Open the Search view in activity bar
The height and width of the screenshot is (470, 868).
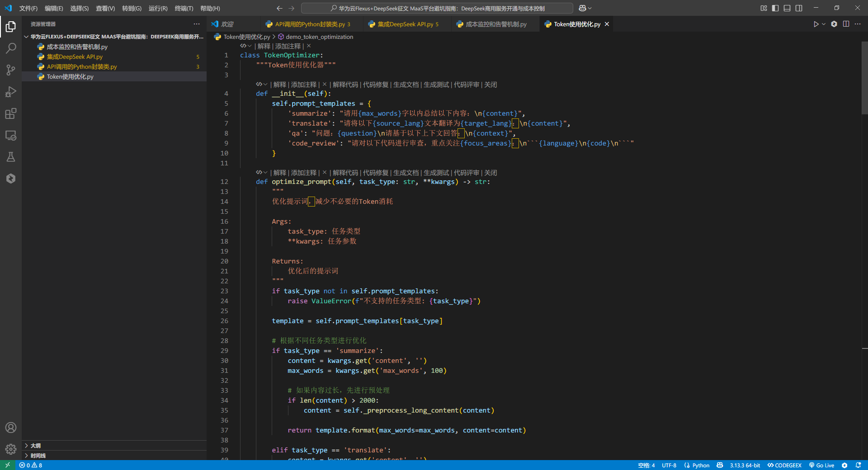(x=11, y=48)
